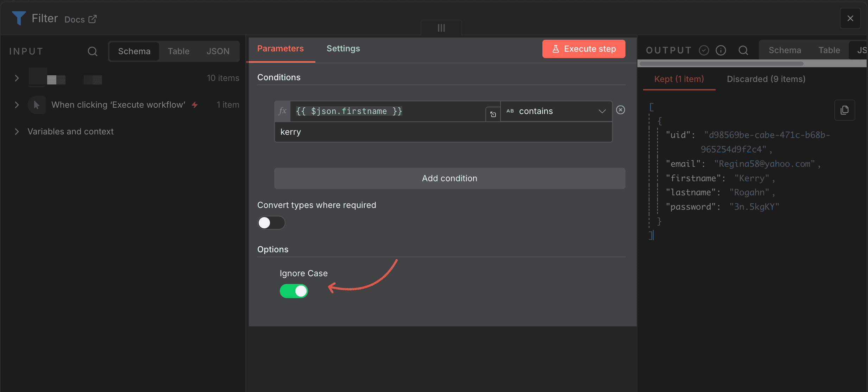The height and width of the screenshot is (392, 868).
Task: Click the fx icon beside the condition field
Action: point(282,111)
